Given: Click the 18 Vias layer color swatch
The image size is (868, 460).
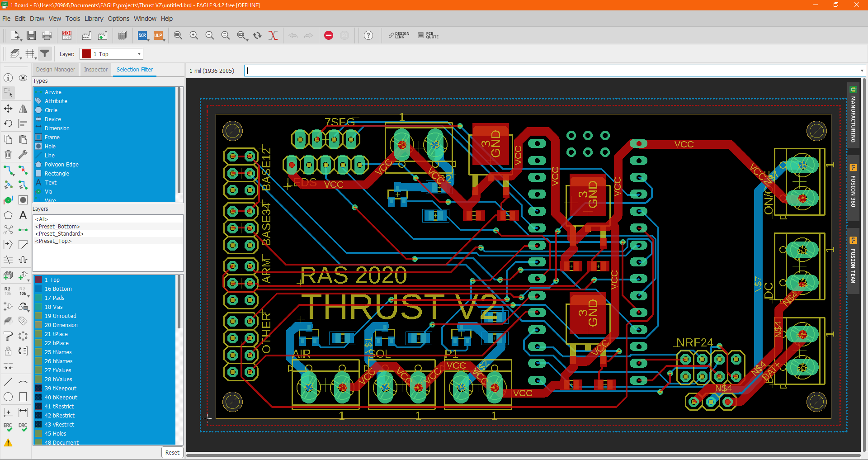Looking at the screenshot, I should click(39, 307).
